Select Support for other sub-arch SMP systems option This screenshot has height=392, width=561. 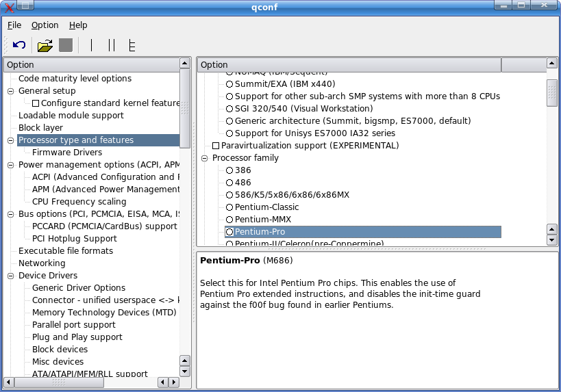click(x=229, y=96)
